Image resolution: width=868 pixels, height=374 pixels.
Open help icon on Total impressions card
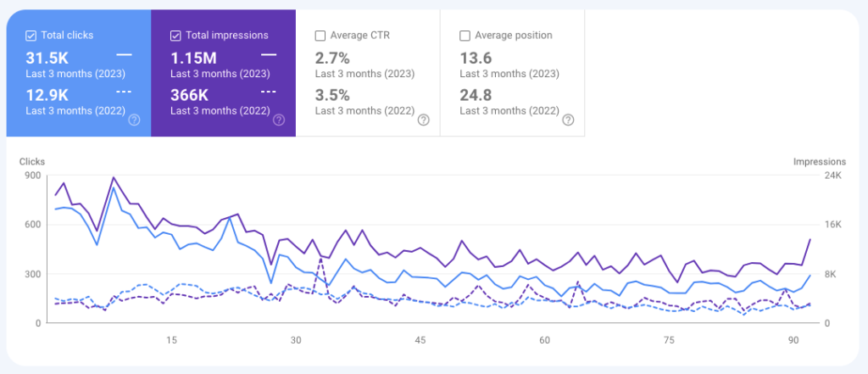coord(279,120)
